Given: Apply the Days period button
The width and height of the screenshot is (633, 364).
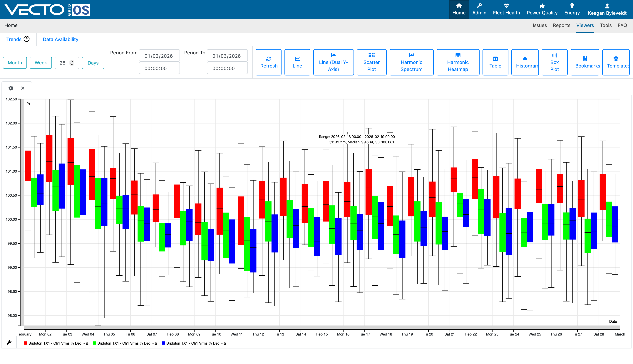Looking at the screenshot, I should [93, 63].
